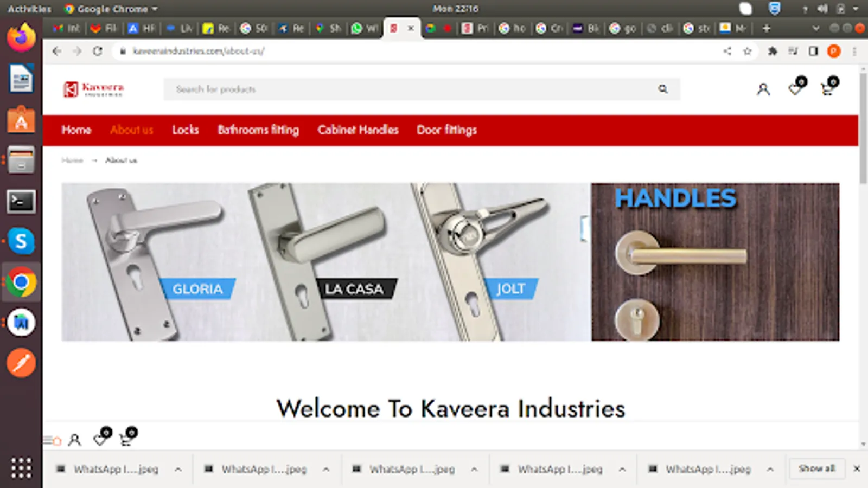
Task: Go to Home in the red navigation bar
Action: 76,130
